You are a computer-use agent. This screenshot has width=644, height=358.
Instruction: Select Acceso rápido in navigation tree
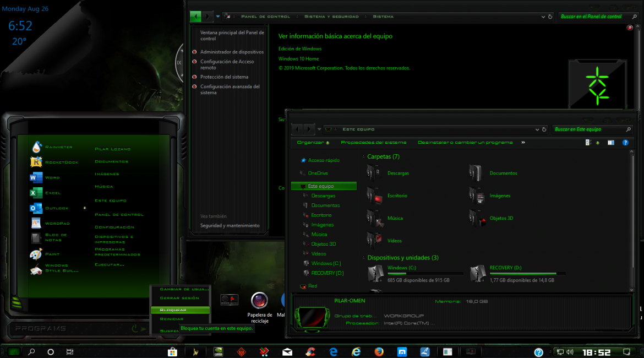(x=324, y=160)
